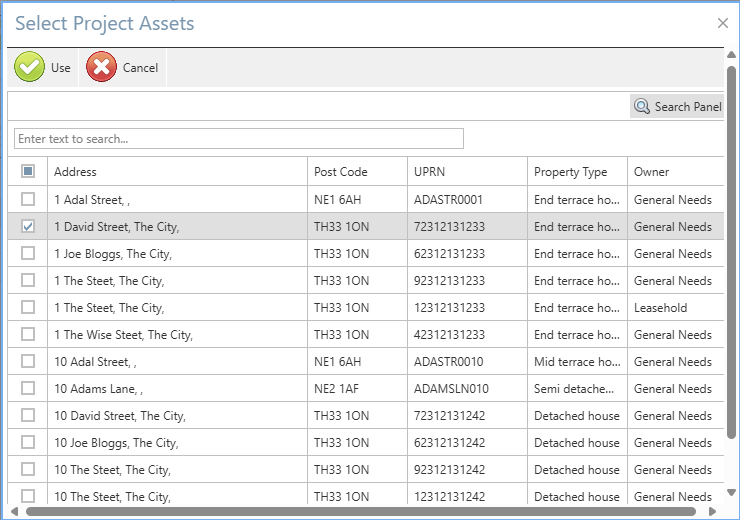This screenshot has height=520, width=740.
Task: Toggle the select-all checkbox in header
Action: [x=28, y=172]
